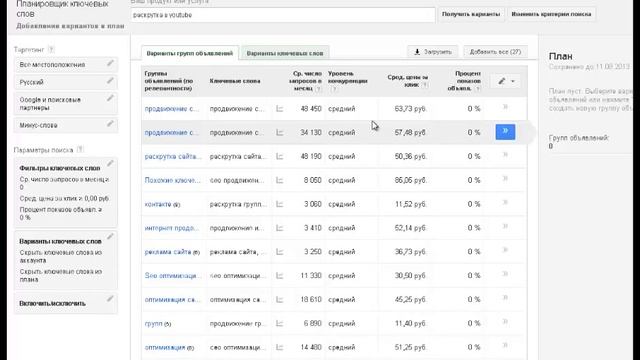The height and width of the screenshot is (360, 640).
Task: Focus the раскрутка в youtube search field
Action: (283, 15)
